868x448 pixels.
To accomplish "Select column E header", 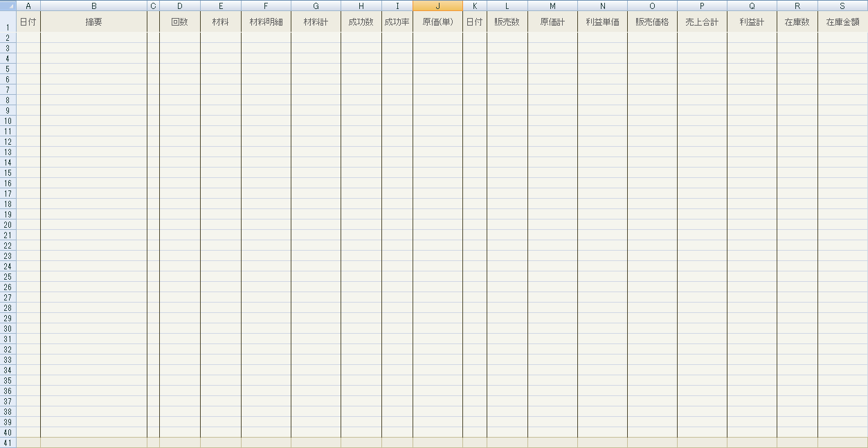I will tap(221, 6).
